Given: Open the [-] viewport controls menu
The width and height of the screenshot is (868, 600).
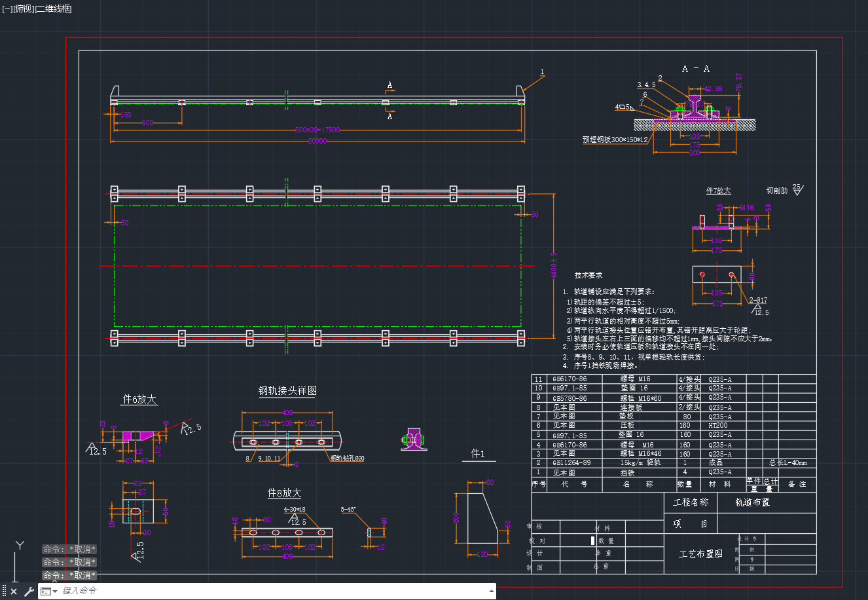Looking at the screenshot, I should [x=7, y=9].
